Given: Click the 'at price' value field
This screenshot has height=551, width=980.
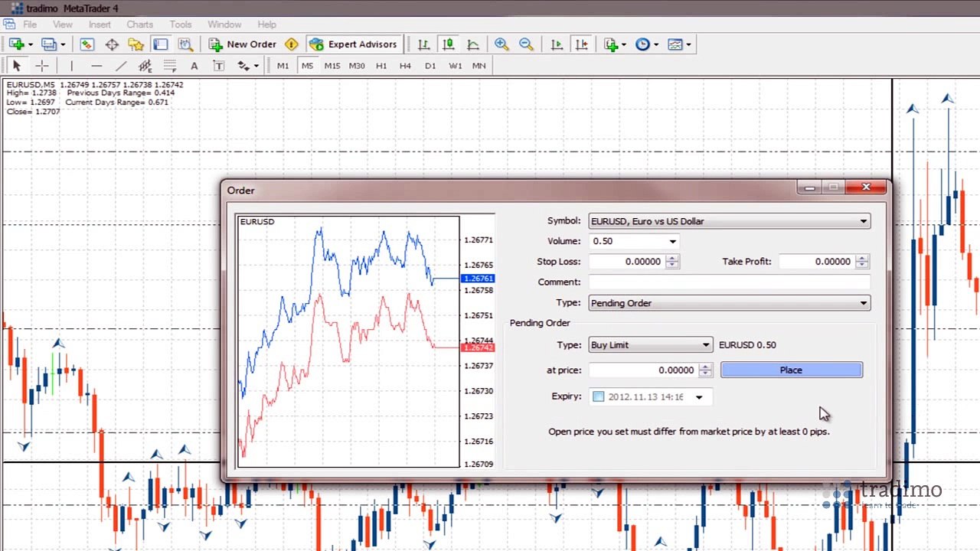Looking at the screenshot, I should (x=644, y=370).
